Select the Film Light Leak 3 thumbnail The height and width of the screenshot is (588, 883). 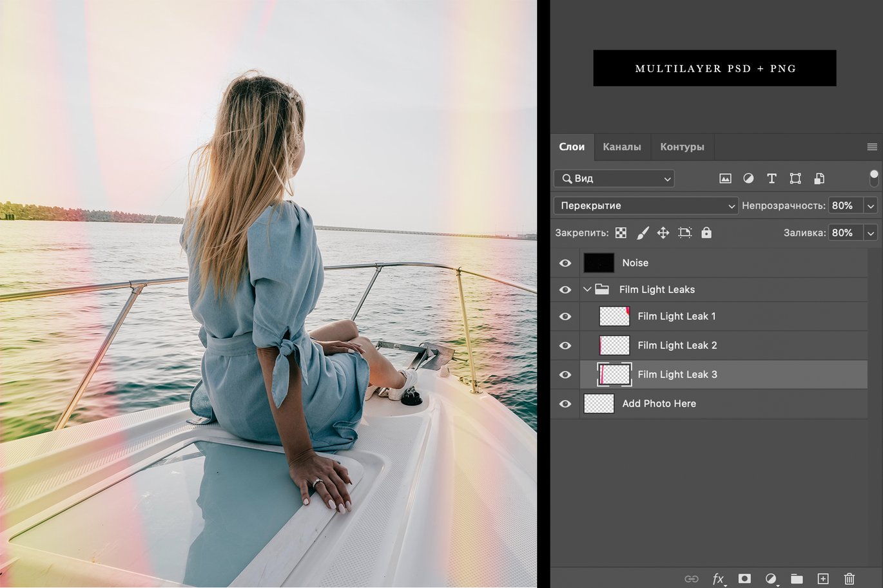[614, 374]
